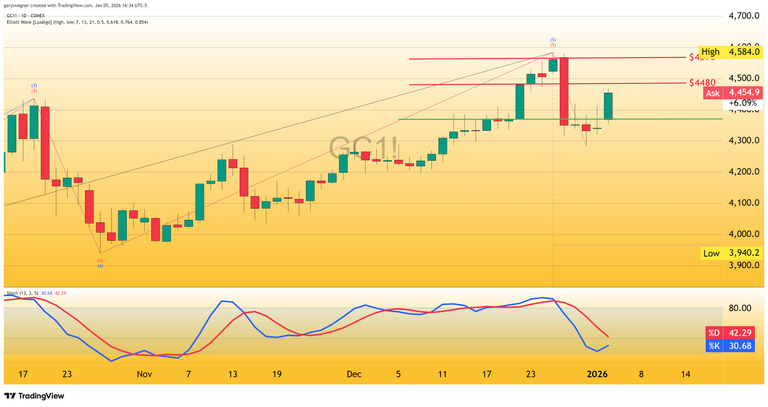Image resolution: width=768 pixels, height=407 pixels.
Task: Select the Nov label on time axis
Action: point(144,373)
